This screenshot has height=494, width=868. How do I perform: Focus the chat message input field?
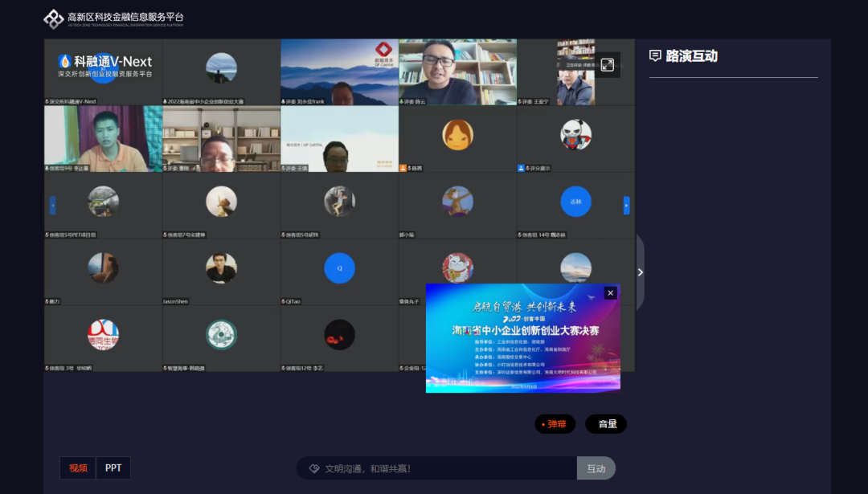(x=442, y=468)
